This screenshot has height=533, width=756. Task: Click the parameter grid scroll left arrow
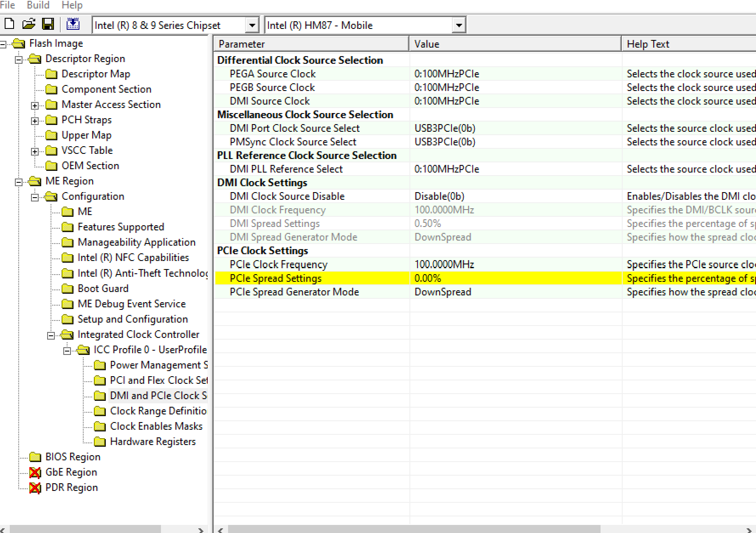click(x=220, y=530)
